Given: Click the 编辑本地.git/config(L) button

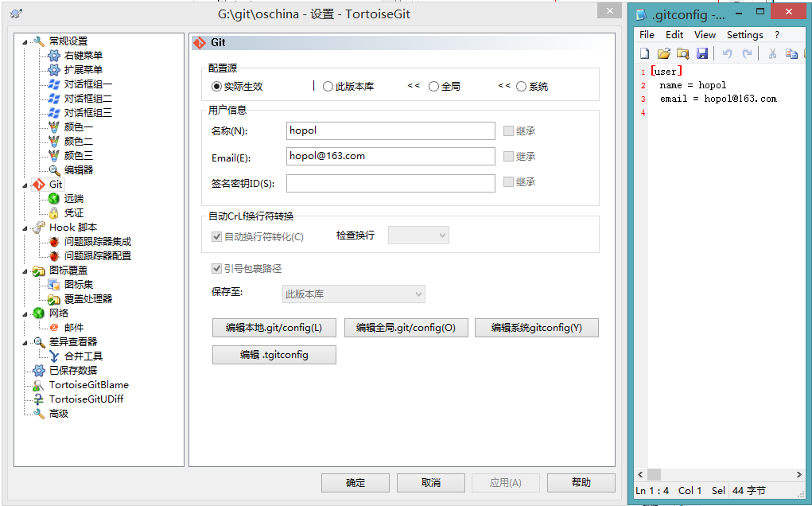Looking at the screenshot, I should (x=274, y=328).
